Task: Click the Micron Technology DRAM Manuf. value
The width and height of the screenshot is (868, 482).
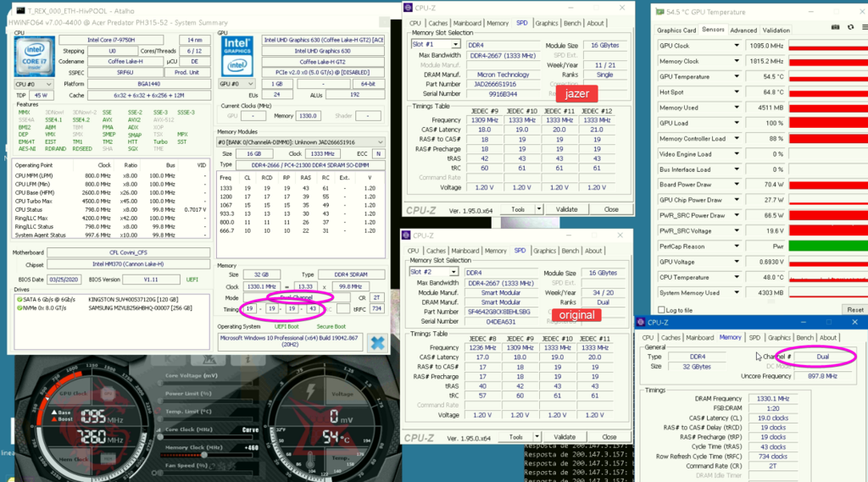Action: click(503, 75)
